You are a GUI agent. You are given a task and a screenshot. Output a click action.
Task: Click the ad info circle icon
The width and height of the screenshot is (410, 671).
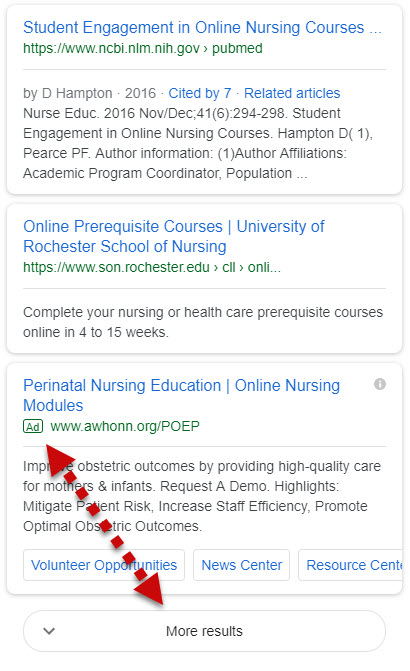pos(380,384)
